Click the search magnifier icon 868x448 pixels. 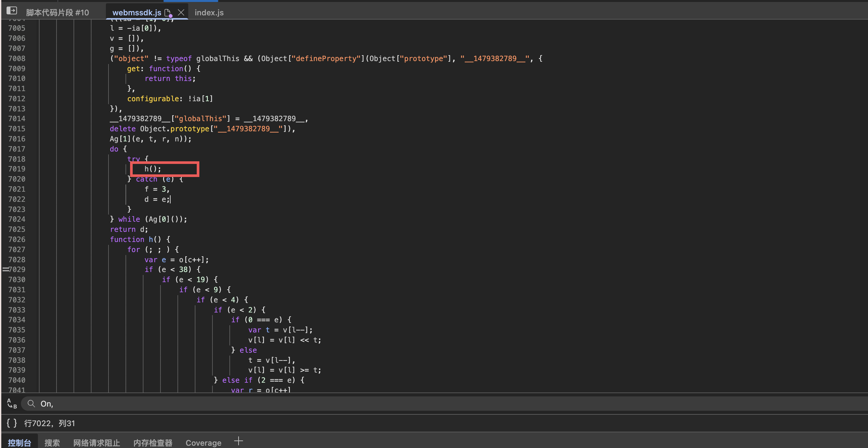coord(31,403)
